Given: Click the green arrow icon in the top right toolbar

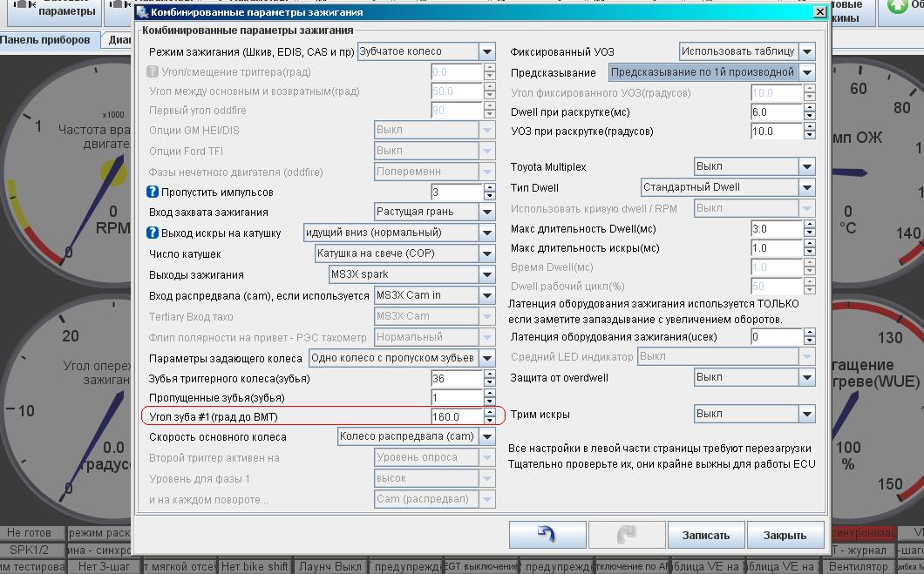Looking at the screenshot, I should 897,7.
